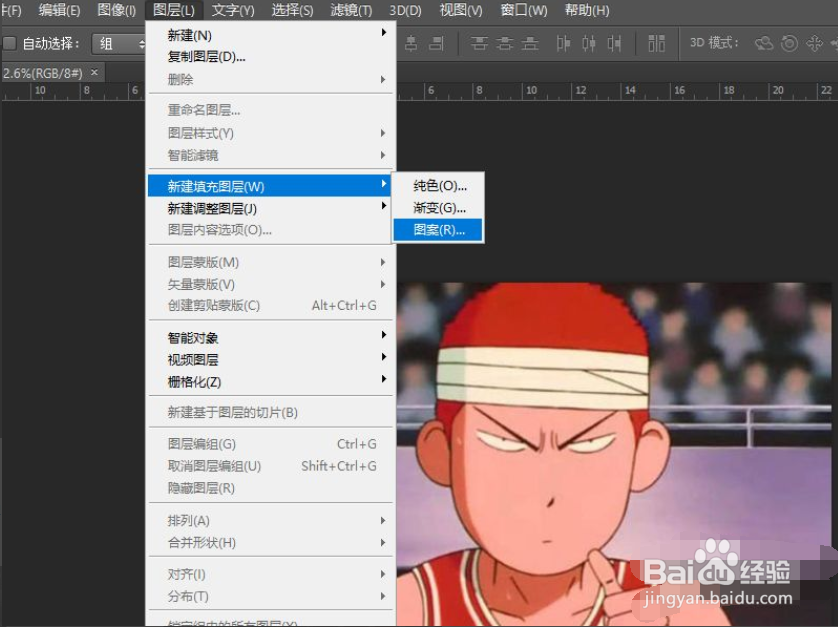The image size is (838, 627).
Task: Click the 对齐(I) menu entry
Action: tap(270, 574)
